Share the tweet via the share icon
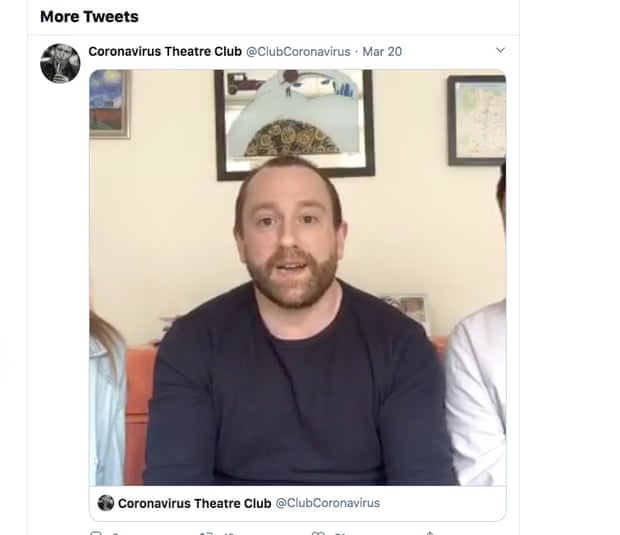The width and height of the screenshot is (620, 535). (430, 533)
